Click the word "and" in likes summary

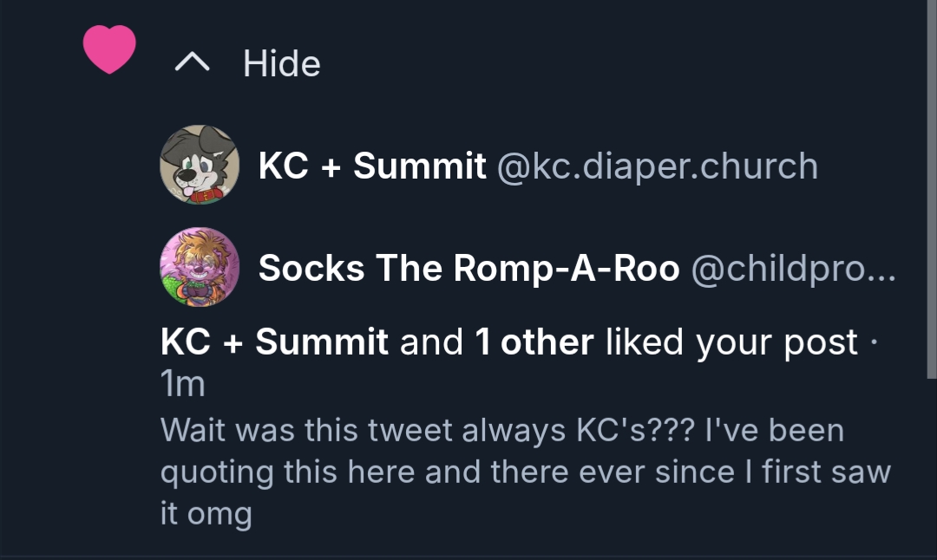(x=431, y=342)
